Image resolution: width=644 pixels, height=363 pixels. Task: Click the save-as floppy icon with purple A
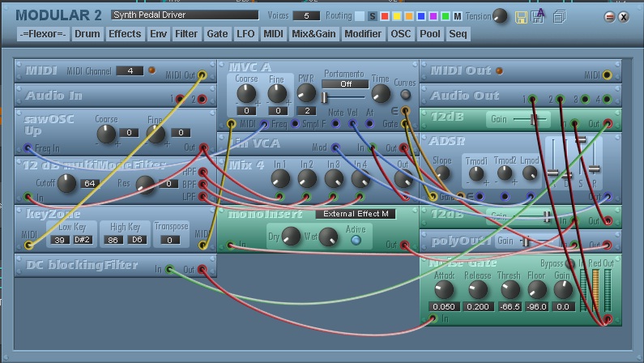pyautogui.click(x=538, y=15)
